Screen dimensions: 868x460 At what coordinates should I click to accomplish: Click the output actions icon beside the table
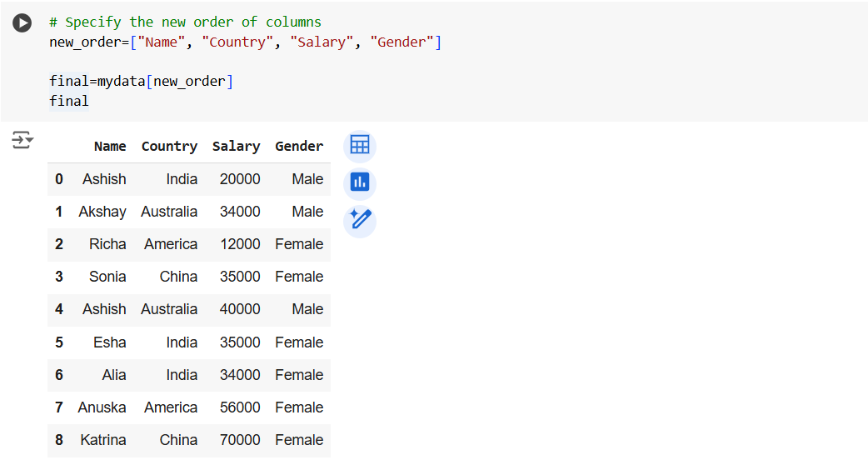click(x=22, y=140)
